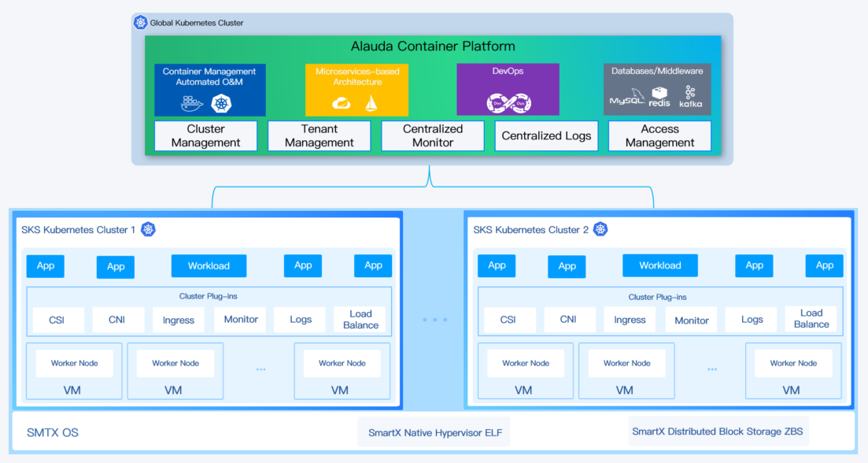Open Cluster Management
868x463 pixels.
[x=205, y=135]
